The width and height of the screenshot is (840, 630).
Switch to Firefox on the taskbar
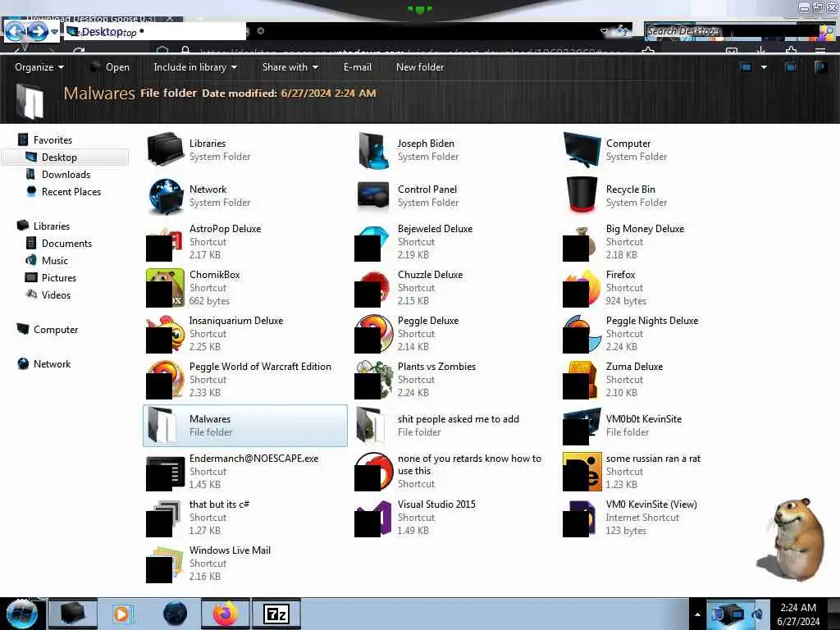[226, 614]
